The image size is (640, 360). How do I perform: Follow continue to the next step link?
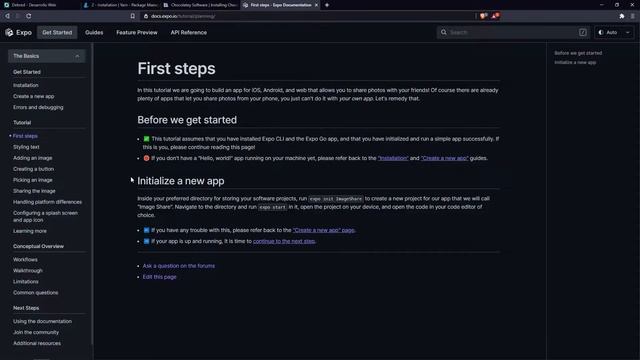(284, 241)
